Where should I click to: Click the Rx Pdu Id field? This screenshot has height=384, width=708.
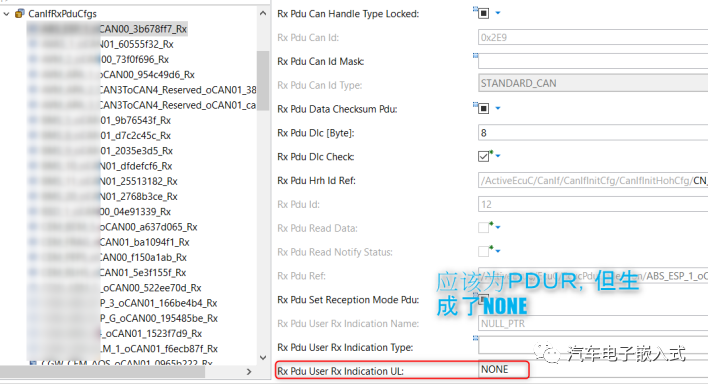(593, 204)
